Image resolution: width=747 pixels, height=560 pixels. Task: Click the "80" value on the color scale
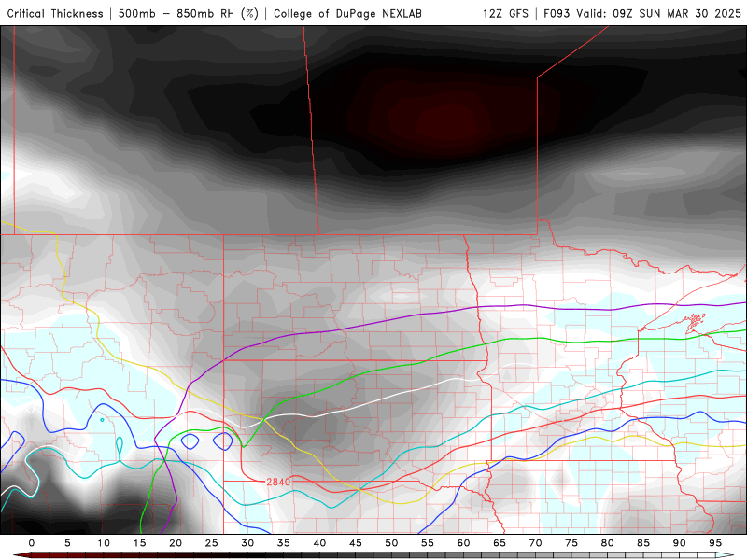[x=607, y=543]
